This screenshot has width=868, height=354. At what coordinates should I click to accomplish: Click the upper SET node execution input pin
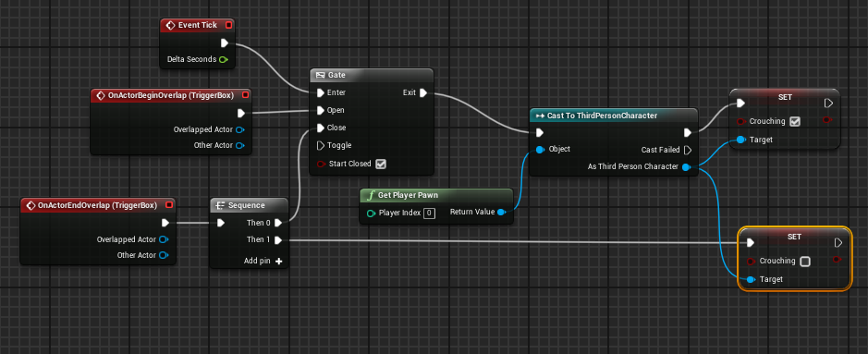tap(740, 104)
